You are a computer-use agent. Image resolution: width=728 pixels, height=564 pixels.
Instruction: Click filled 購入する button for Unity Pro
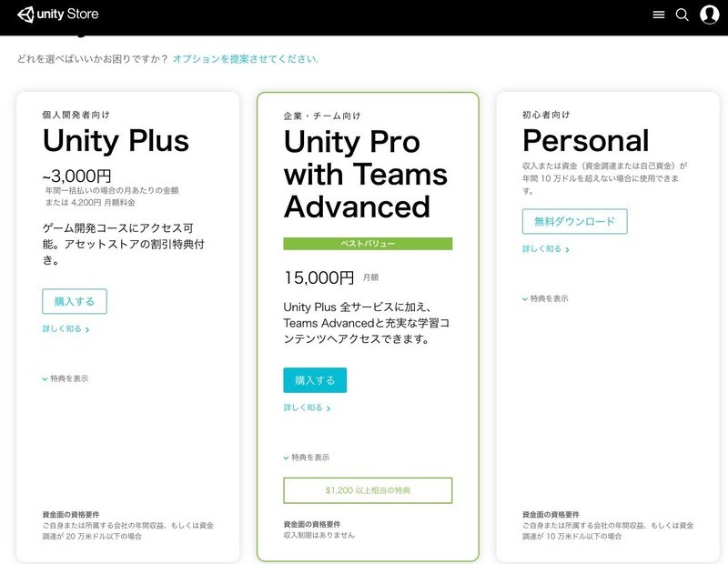tap(315, 380)
